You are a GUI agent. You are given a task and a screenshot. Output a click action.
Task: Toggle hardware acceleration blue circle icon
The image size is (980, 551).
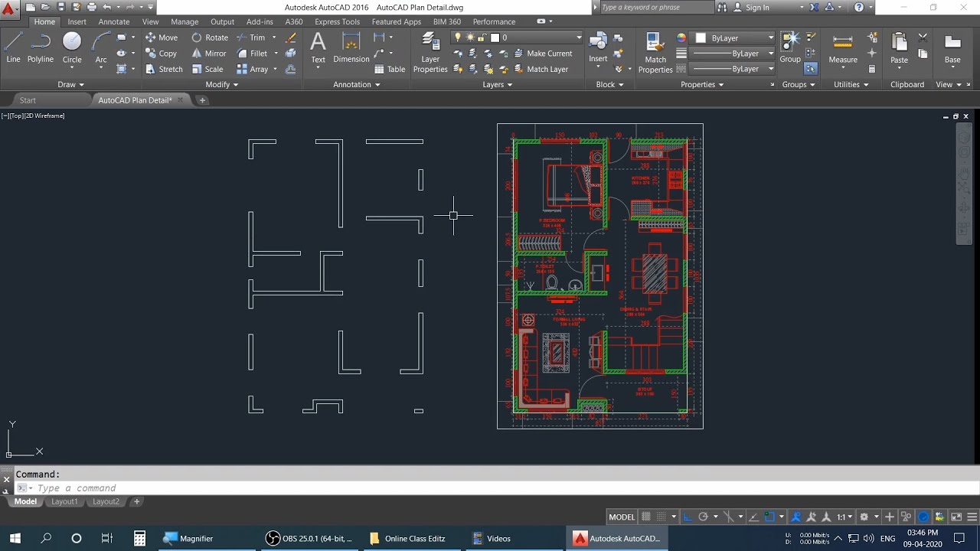pyautogui.click(x=923, y=517)
